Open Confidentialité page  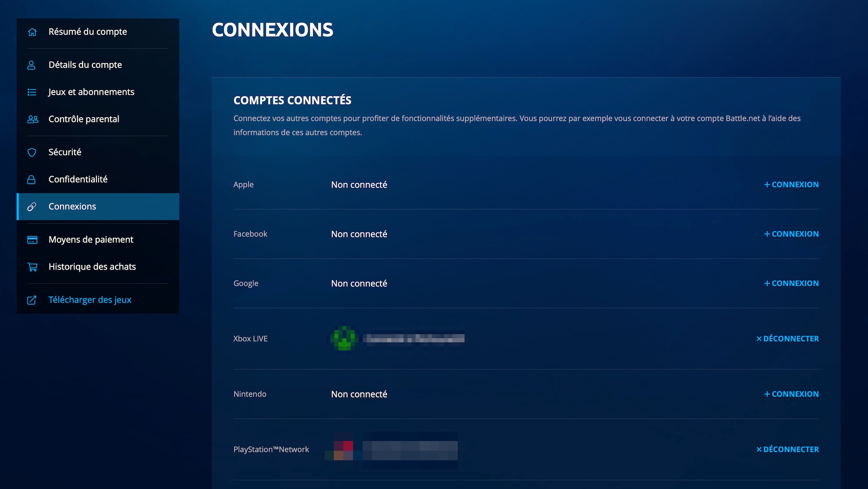click(98, 179)
